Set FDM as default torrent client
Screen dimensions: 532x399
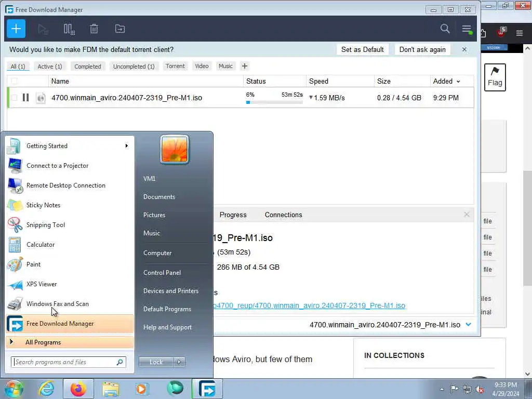coord(362,49)
